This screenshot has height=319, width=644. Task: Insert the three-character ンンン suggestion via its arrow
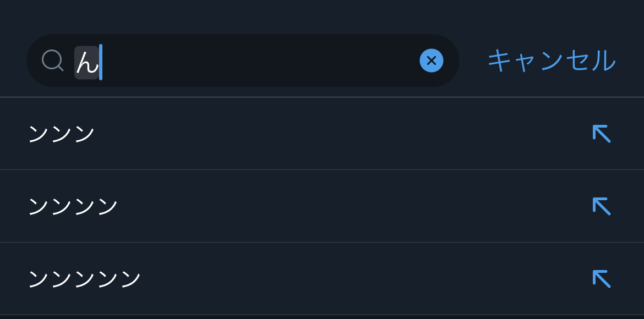coord(601,134)
